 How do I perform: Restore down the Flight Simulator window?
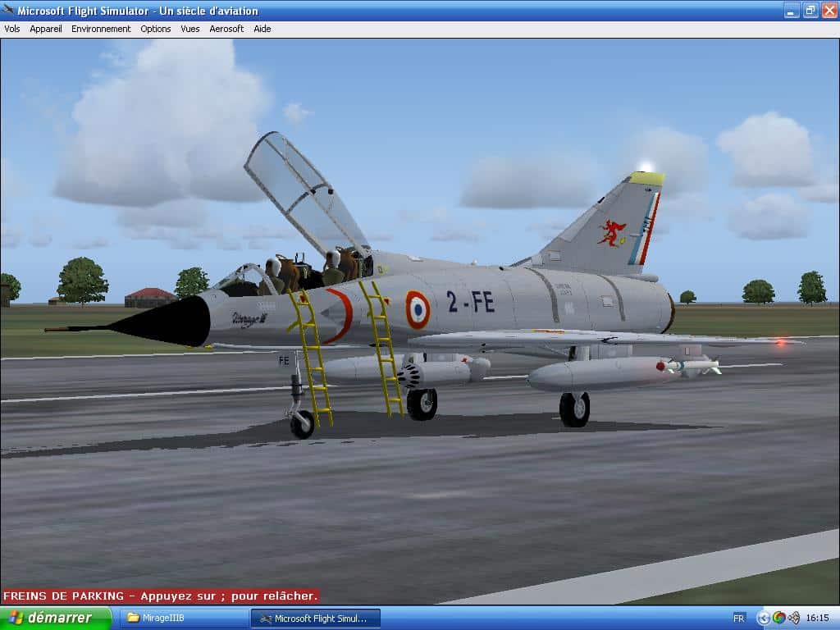[x=810, y=11]
